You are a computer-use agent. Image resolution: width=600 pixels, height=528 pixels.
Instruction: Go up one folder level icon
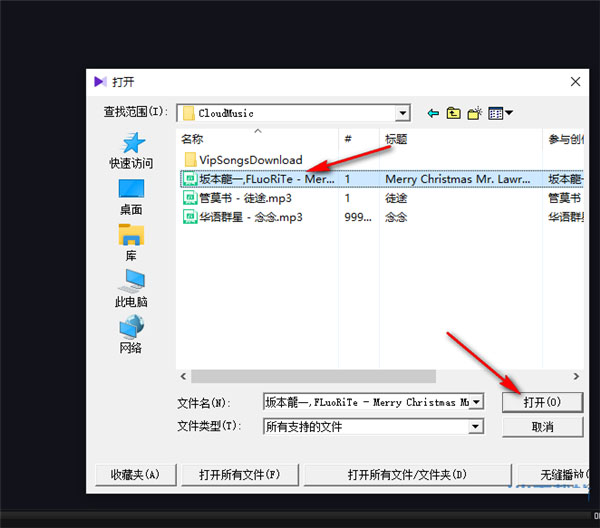point(453,113)
